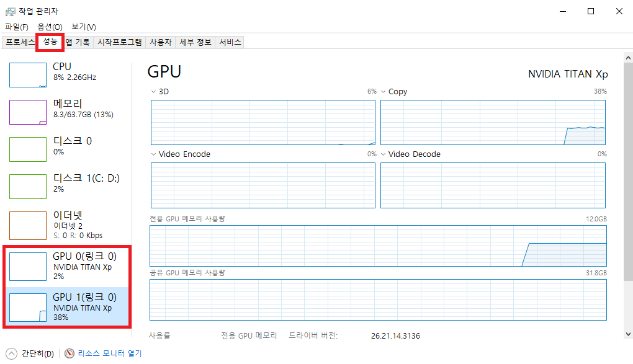Switch to 간단히(D) fewer details view
The image size is (633, 364).
click(x=37, y=353)
